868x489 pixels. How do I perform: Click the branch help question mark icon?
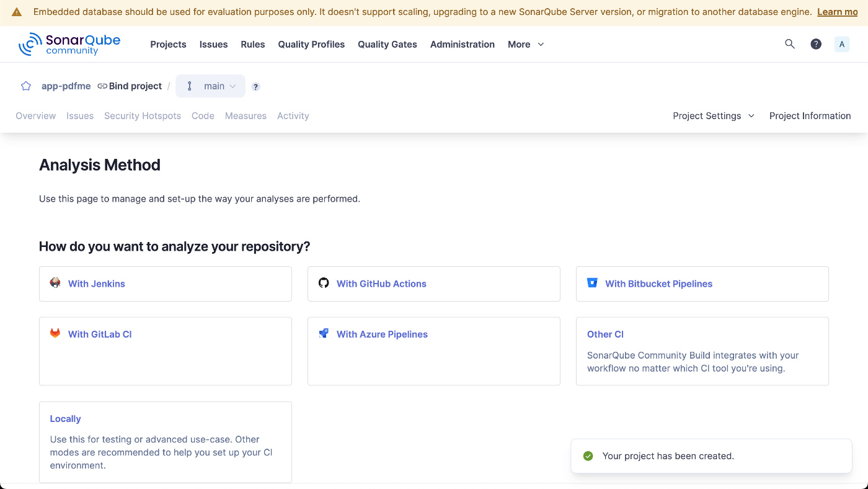(x=255, y=87)
